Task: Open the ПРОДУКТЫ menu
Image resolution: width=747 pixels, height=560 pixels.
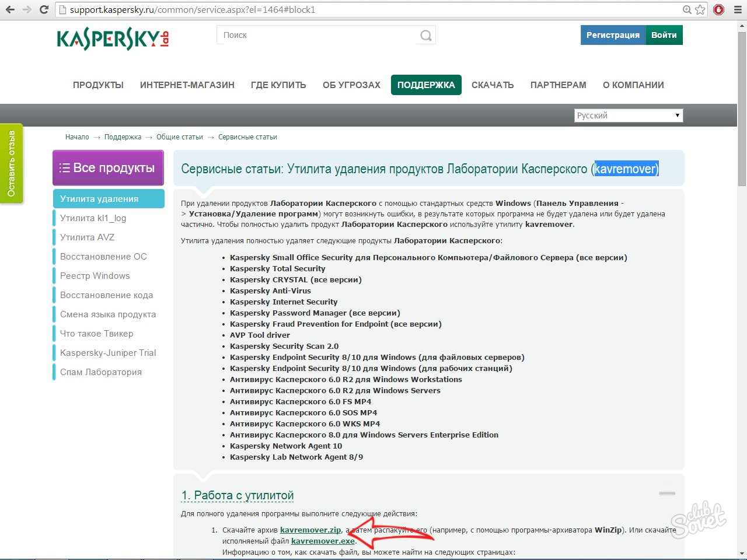Action: coord(98,85)
